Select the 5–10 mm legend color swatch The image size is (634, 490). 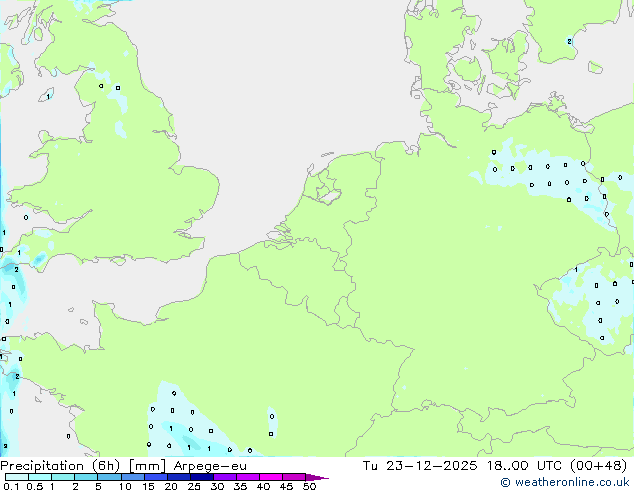[x=110, y=477]
